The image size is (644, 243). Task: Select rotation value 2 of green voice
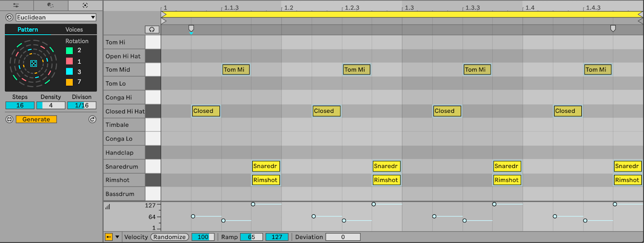click(80, 51)
